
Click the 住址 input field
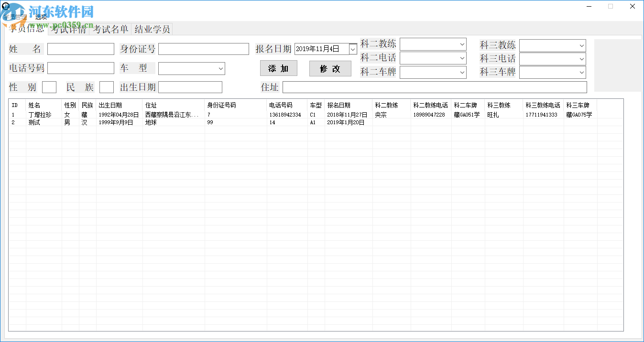coord(435,87)
